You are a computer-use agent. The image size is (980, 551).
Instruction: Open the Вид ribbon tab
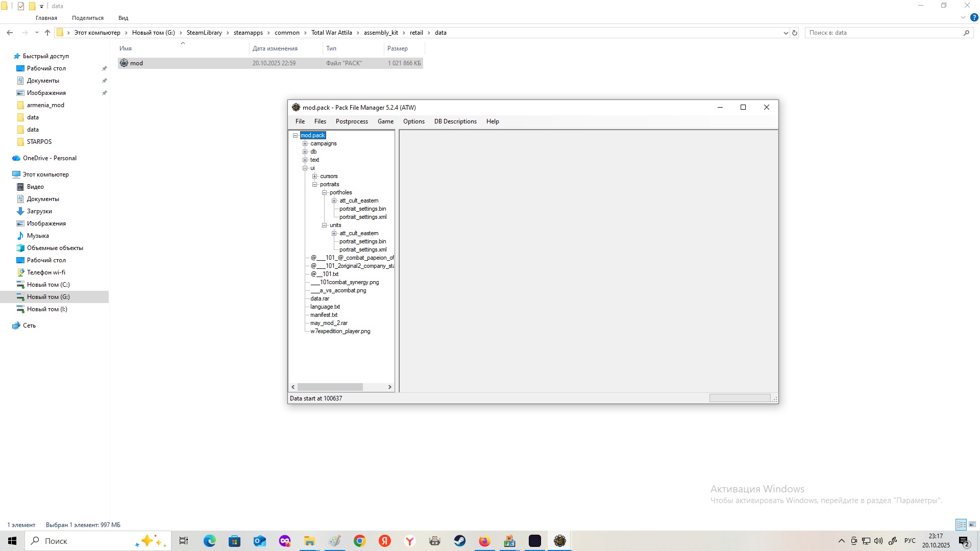[x=124, y=18]
